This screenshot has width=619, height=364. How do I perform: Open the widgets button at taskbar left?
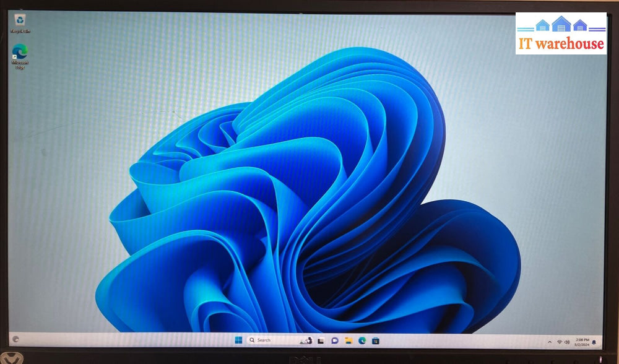click(15, 339)
